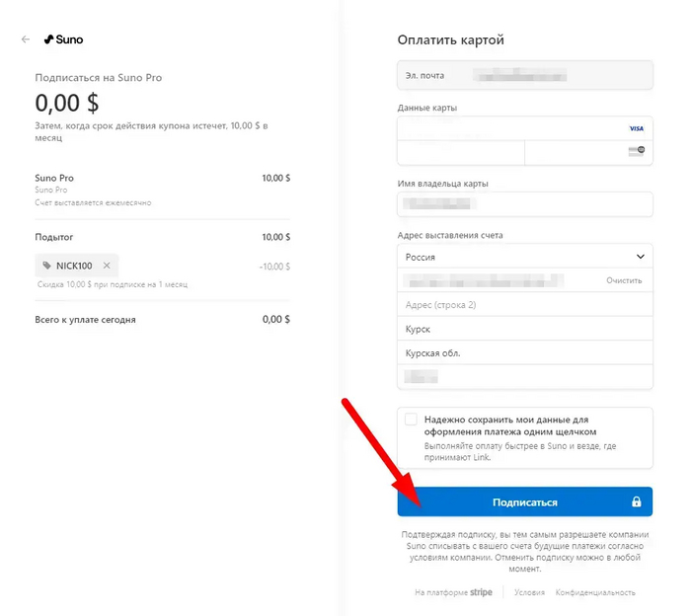Click the cardholder name field
Image resolution: width=691 pixels, height=616 pixels.
[524, 204]
